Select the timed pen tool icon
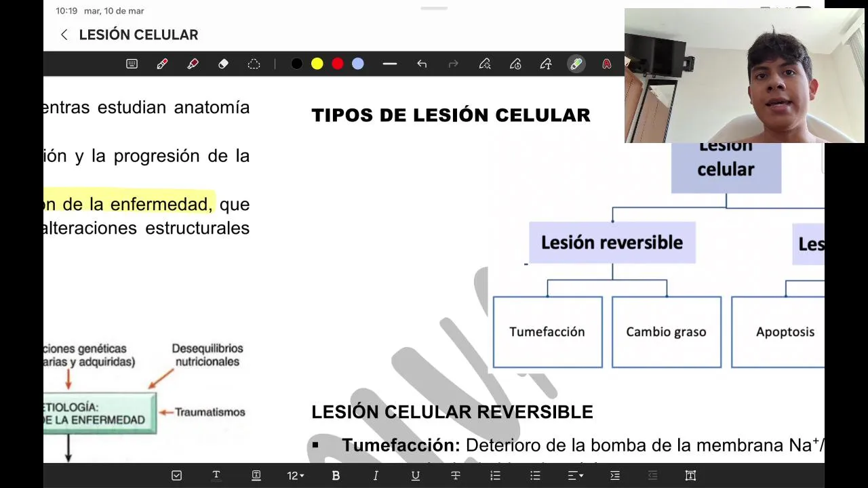 [515, 64]
